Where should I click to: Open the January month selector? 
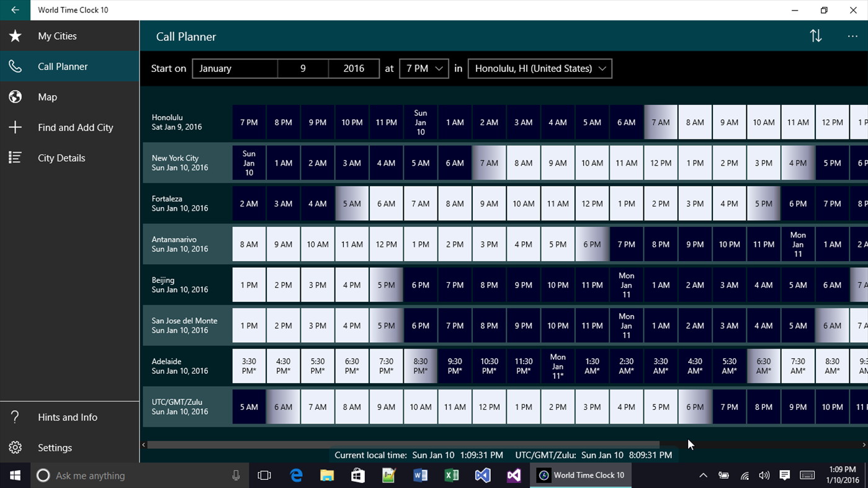coord(235,68)
